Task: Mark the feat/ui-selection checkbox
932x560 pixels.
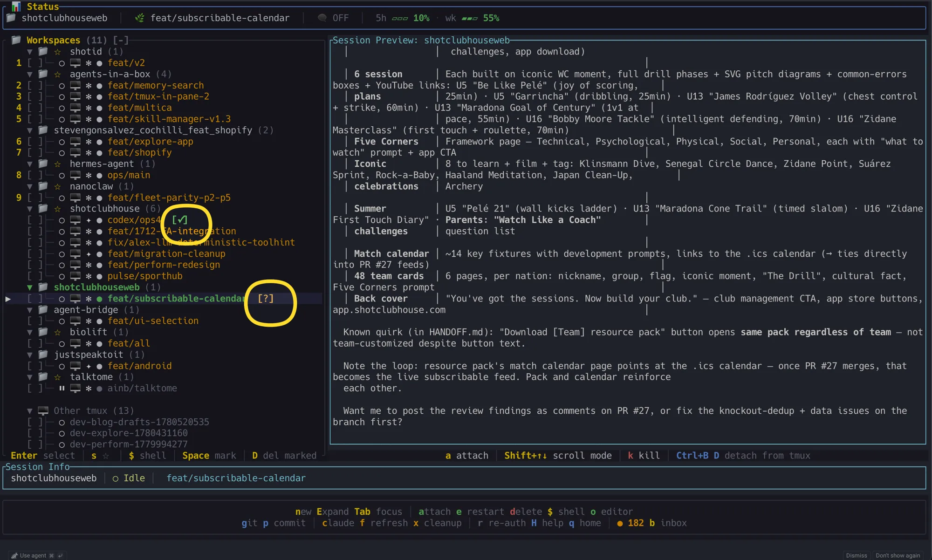Action: (35, 321)
